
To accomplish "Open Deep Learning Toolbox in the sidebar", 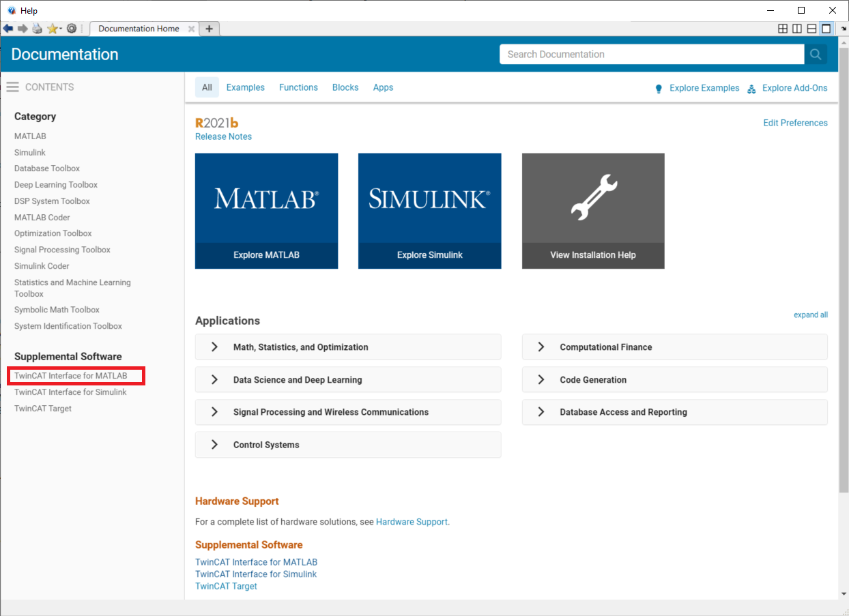I will [56, 185].
